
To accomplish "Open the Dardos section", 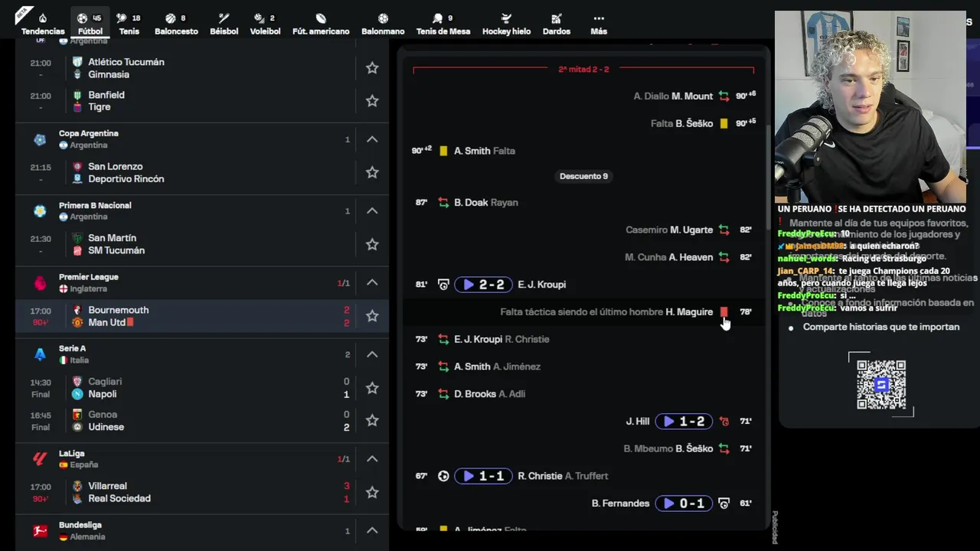I will (x=557, y=24).
